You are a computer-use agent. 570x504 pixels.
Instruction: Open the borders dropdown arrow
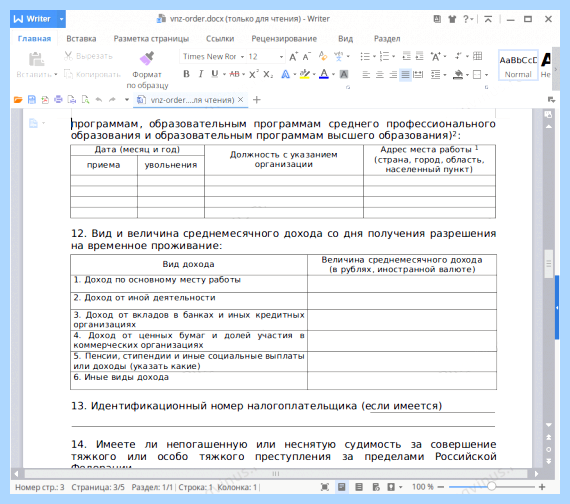(x=486, y=75)
